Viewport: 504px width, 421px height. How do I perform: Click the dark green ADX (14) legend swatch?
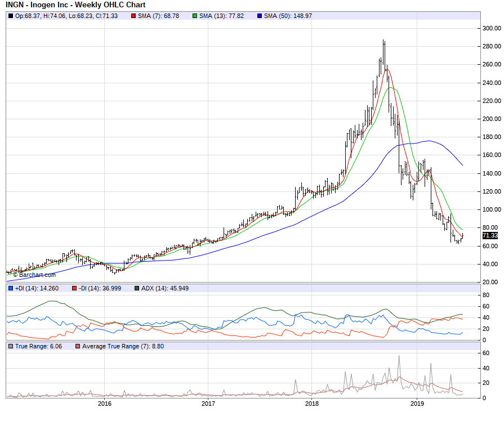[137, 288]
